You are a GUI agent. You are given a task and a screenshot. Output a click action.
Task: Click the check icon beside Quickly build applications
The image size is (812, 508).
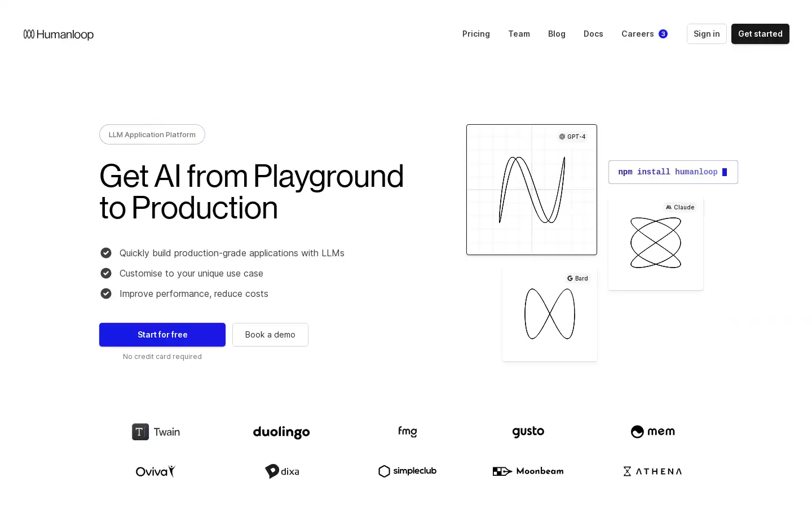pyautogui.click(x=106, y=253)
